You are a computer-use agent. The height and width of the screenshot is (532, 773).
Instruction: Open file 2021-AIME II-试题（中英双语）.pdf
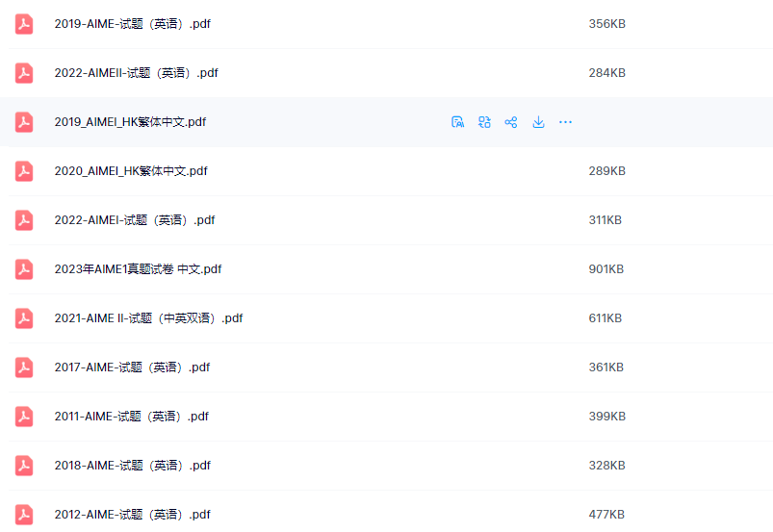pos(148,318)
